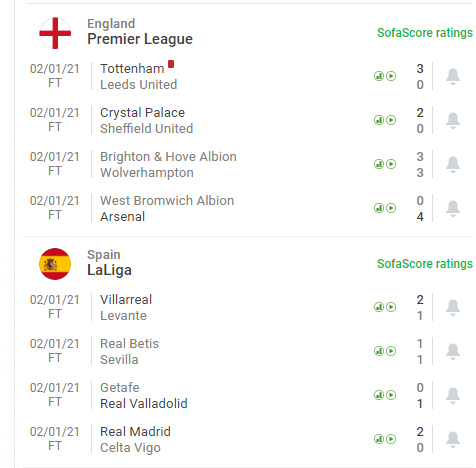Open statistics icon for Tottenham vs Leeds
The image size is (476, 468).
pyautogui.click(x=379, y=76)
